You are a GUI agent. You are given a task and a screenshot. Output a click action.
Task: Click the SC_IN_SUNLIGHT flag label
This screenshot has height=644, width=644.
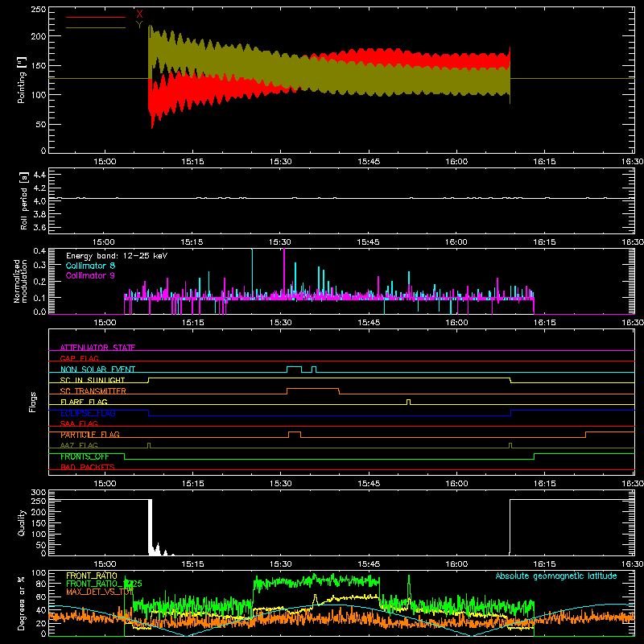coord(93,380)
